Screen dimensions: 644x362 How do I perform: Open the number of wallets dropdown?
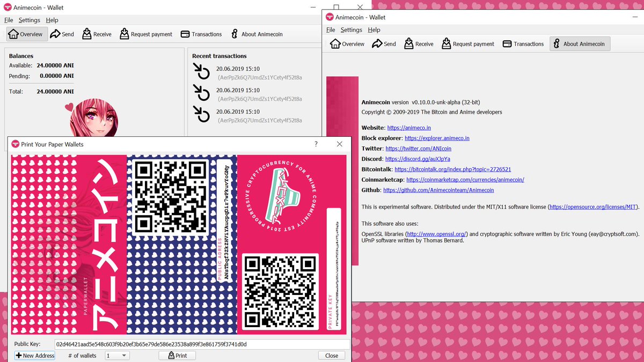tap(117, 356)
